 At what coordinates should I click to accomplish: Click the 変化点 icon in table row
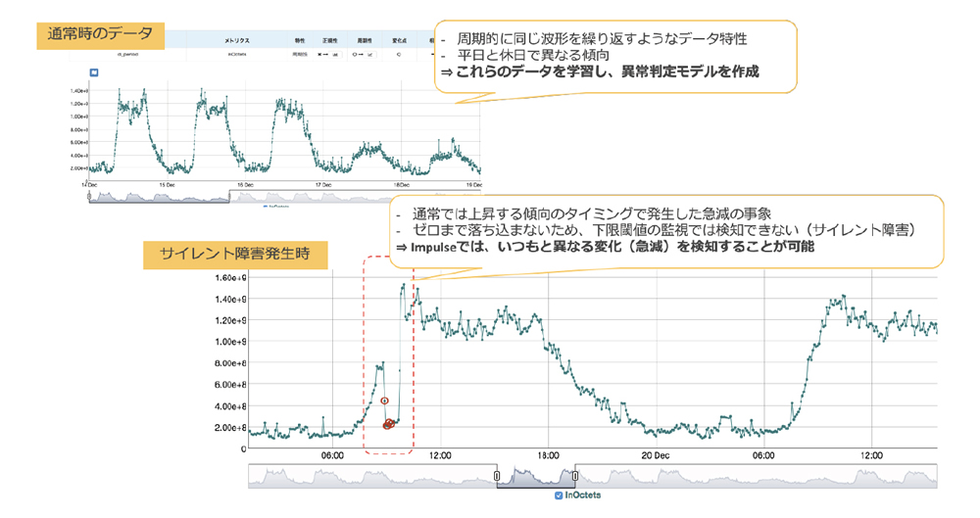pos(399,56)
